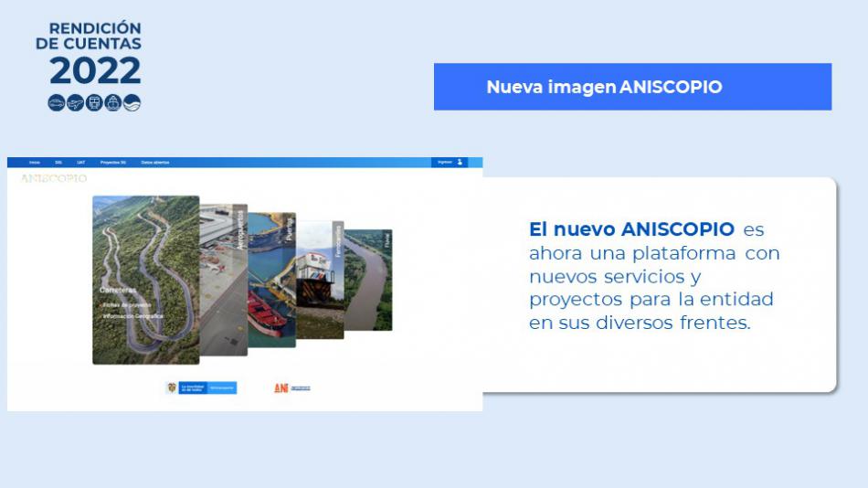Click the ANISCOPIO site logo text
This screenshot has height=488, width=868.
[54, 178]
